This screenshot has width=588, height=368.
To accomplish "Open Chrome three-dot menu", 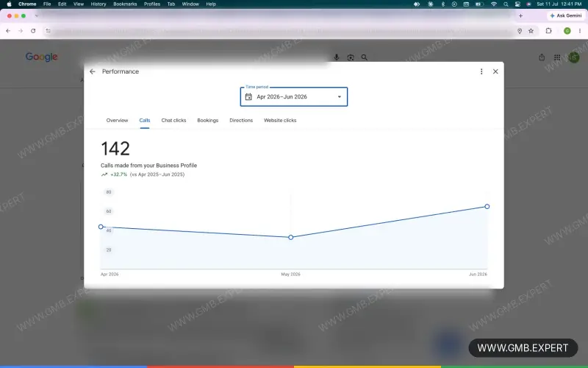I will click(580, 31).
